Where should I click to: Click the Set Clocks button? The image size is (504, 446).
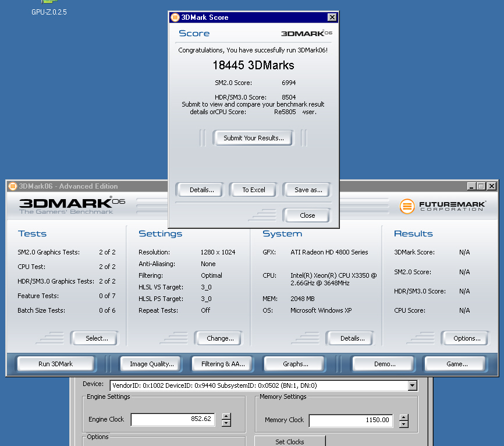pyautogui.click(x=290, y=441)
